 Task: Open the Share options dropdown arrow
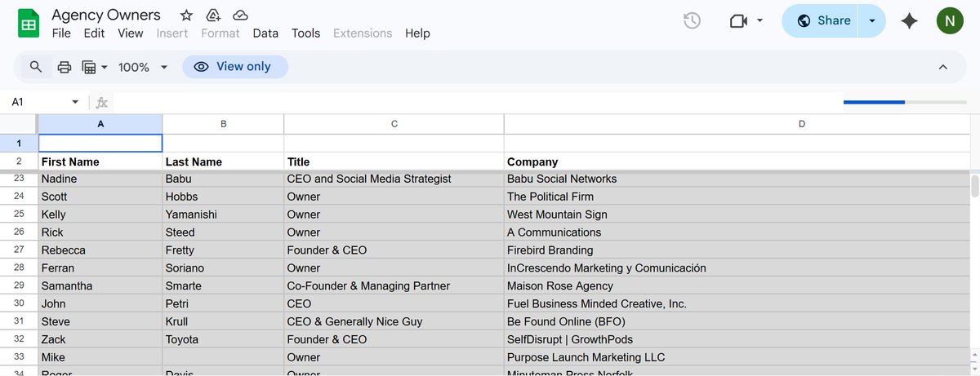tap(872, 20)
